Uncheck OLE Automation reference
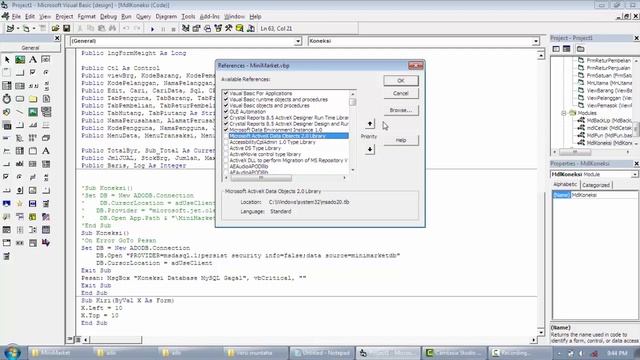The image size is (640, 360). click(226, 111)
